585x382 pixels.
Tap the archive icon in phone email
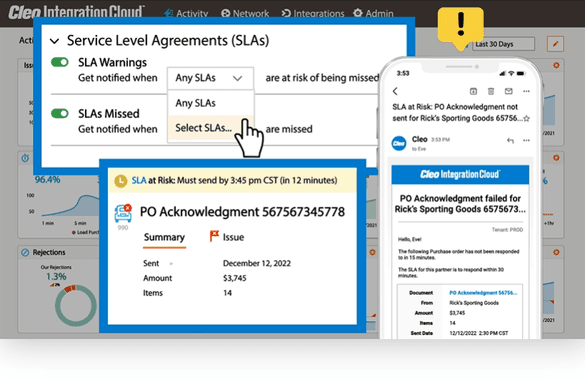(x=473, y=91)
